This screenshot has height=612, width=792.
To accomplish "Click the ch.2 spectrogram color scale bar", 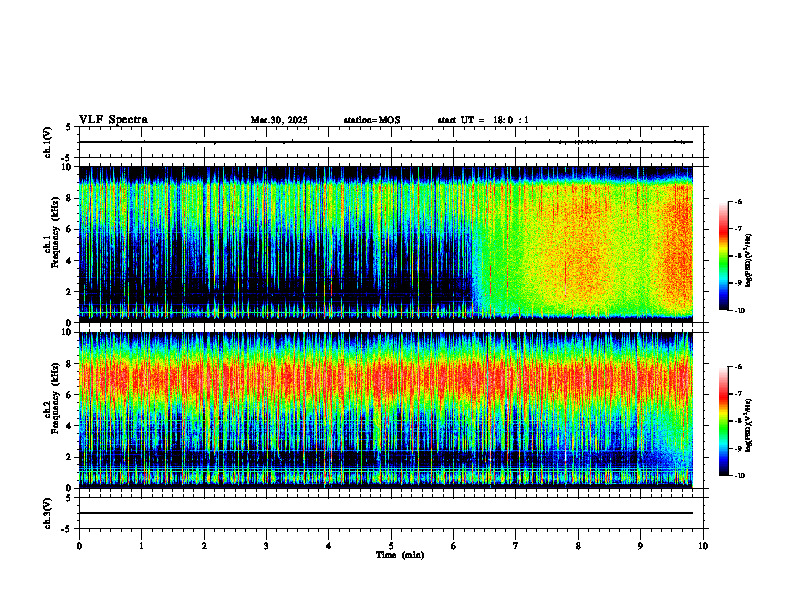I will [724, 421].
